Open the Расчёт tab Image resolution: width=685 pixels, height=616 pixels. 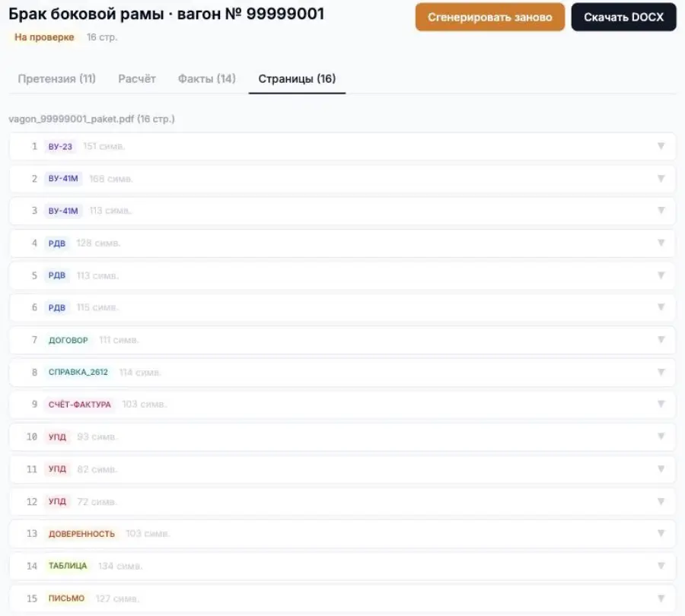pos(137,78)
